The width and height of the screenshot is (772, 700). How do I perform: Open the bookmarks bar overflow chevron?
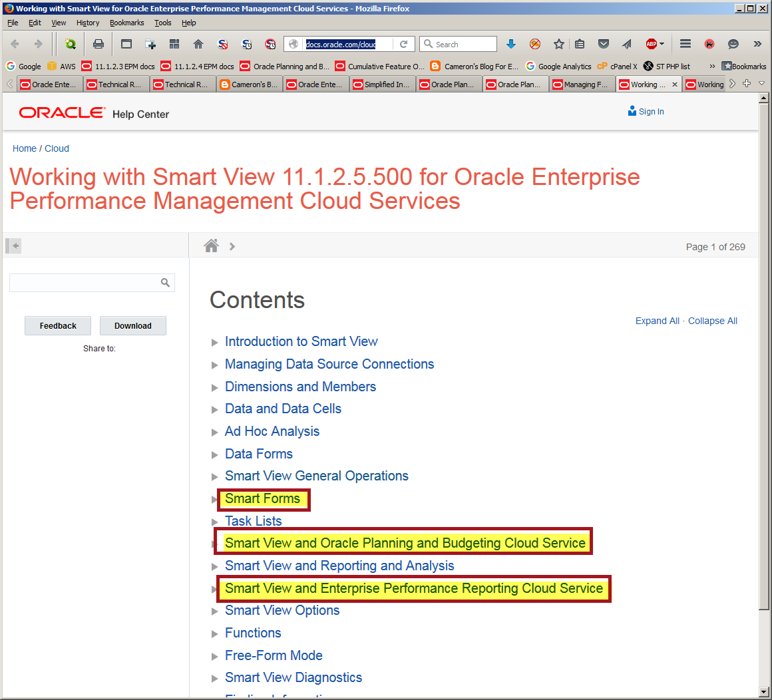tap(712, 67)
